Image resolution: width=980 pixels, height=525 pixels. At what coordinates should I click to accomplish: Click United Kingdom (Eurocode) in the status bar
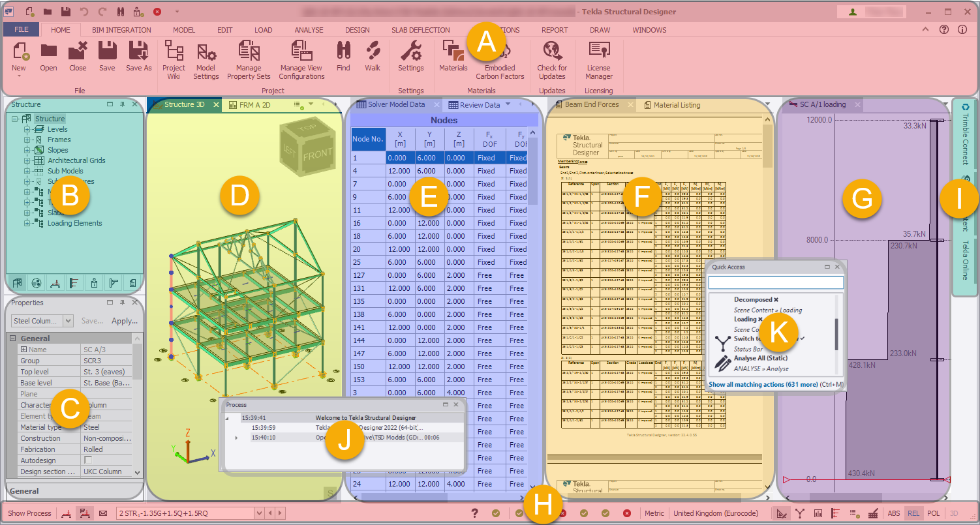tap(716, 513)
